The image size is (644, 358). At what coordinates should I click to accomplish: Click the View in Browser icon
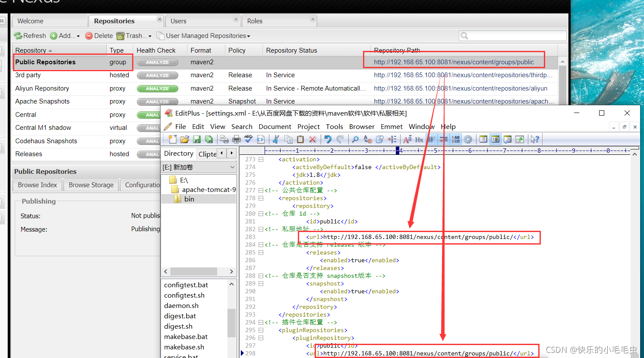point(261,139)
